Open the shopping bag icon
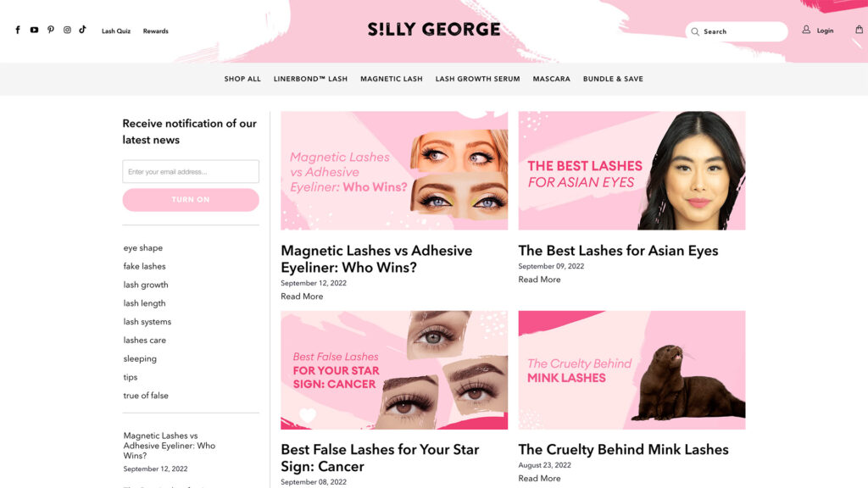This screenshot has height=488, width=868. [860, 30]
